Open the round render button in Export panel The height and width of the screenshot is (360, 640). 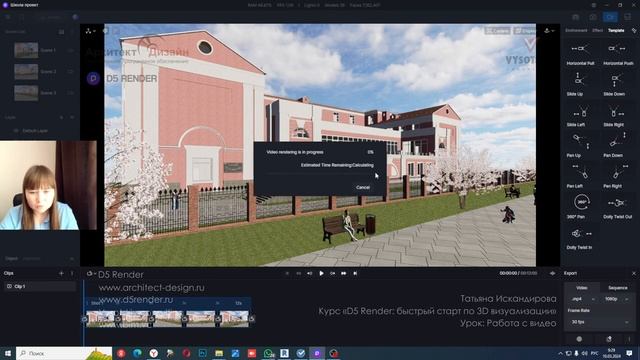pyautogui.click(x=579, y=339)
